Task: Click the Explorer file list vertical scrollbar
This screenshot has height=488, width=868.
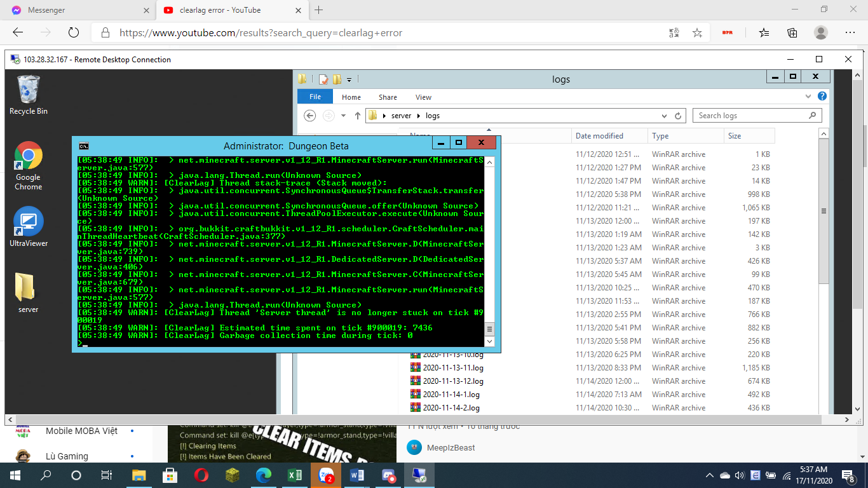Action: pyautogui.click(x=824, y=210)
